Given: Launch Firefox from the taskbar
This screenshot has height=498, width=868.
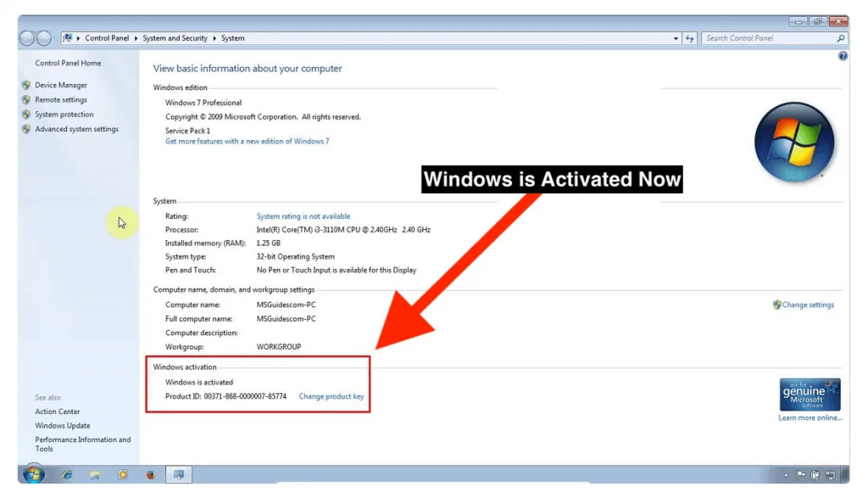Looking at the screenshot, I should click(151, 475).
